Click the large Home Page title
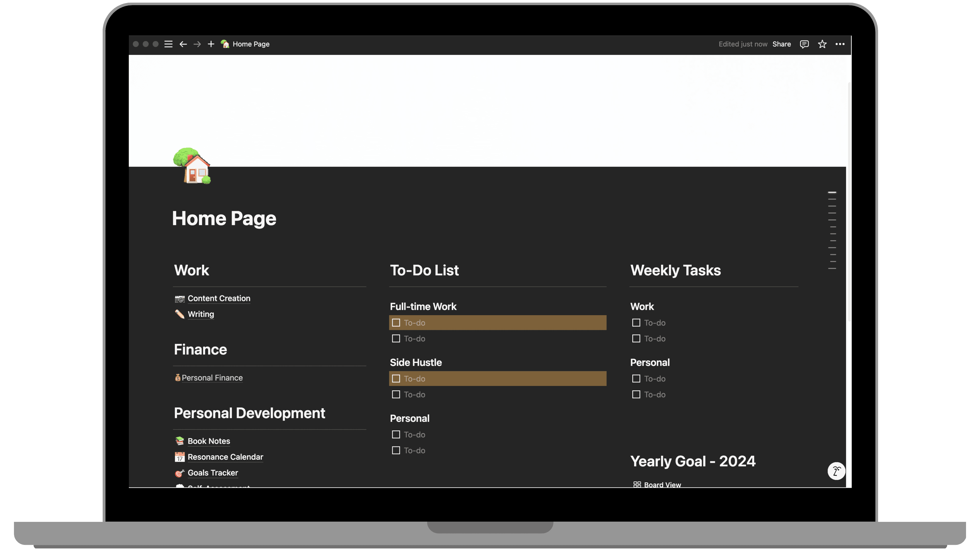The width and height of the screenshot is (980, 551). click(224, 219)
